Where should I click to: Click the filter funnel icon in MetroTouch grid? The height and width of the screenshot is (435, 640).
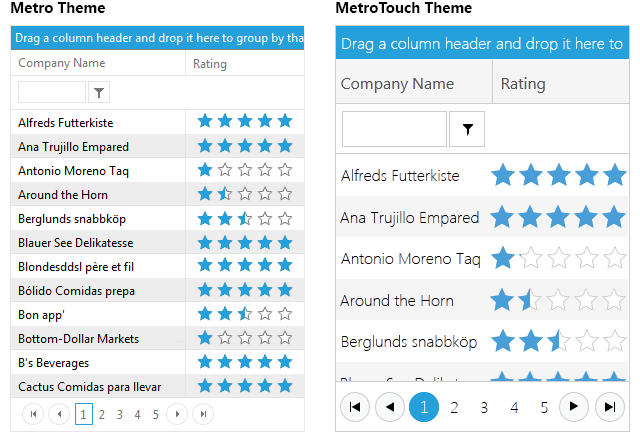pyautogui.click(x=467, y=129)
